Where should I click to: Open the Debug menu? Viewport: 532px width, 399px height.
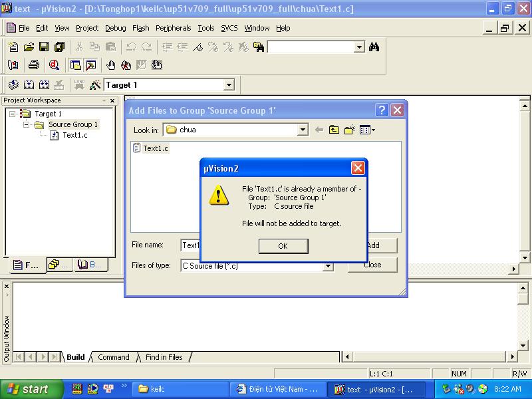[x=115, y=28]
